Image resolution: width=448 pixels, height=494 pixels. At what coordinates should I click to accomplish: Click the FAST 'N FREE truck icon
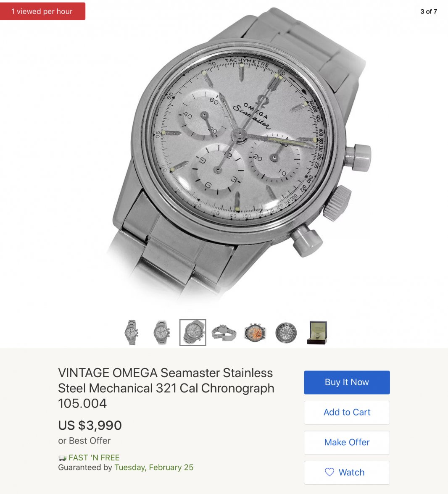point(62,458)
